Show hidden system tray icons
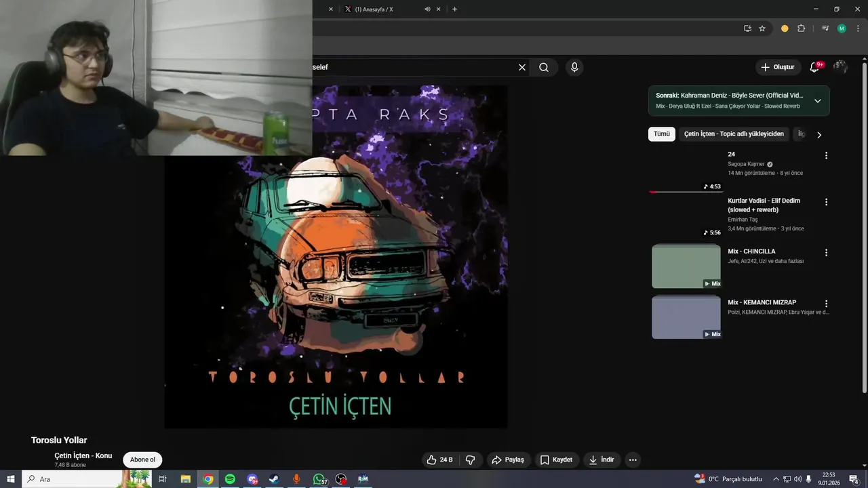This screenshot has width=868, height=488. click(x=776, y=479)
